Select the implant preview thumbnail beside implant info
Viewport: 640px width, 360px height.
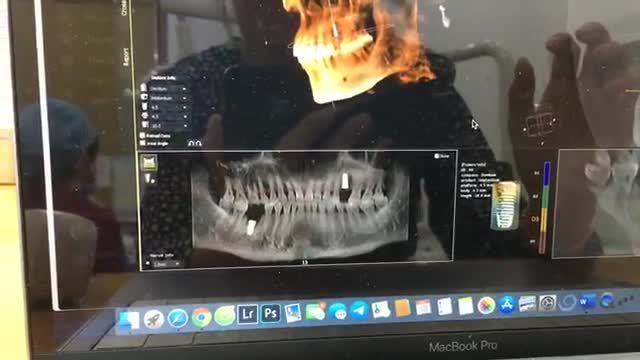(505, 207)
